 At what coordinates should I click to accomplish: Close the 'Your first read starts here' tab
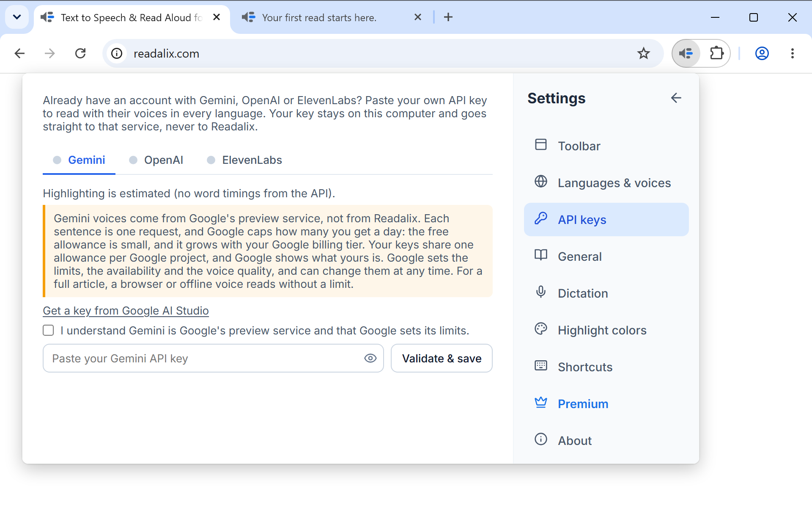417,17
